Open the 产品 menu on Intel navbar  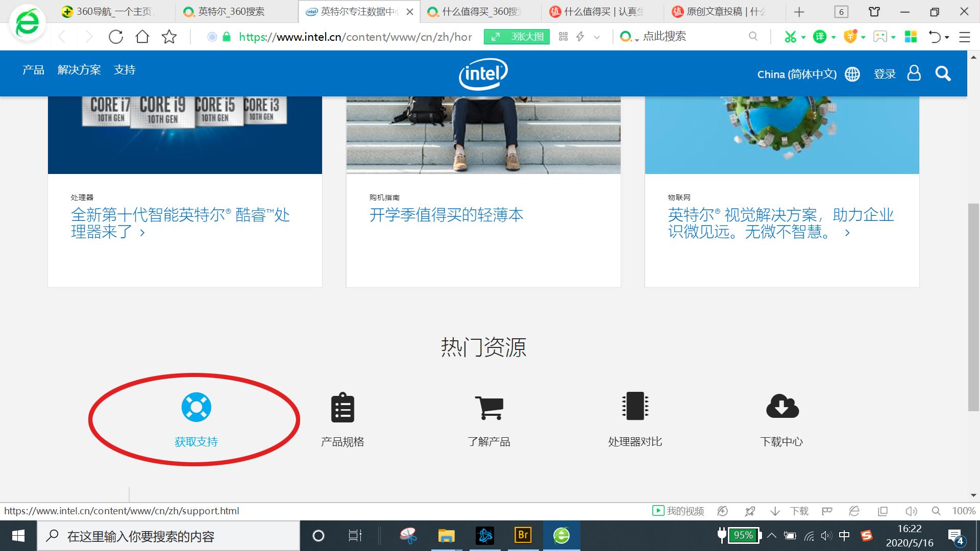pyautogui.click(x=32, y=69)
